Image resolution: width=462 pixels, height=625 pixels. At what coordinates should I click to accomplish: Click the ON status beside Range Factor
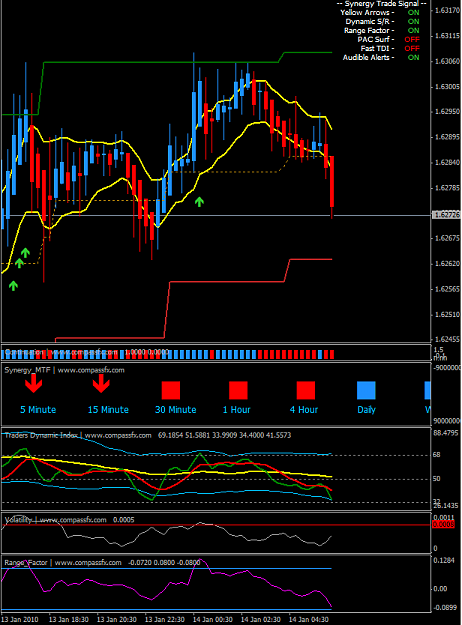413,30
